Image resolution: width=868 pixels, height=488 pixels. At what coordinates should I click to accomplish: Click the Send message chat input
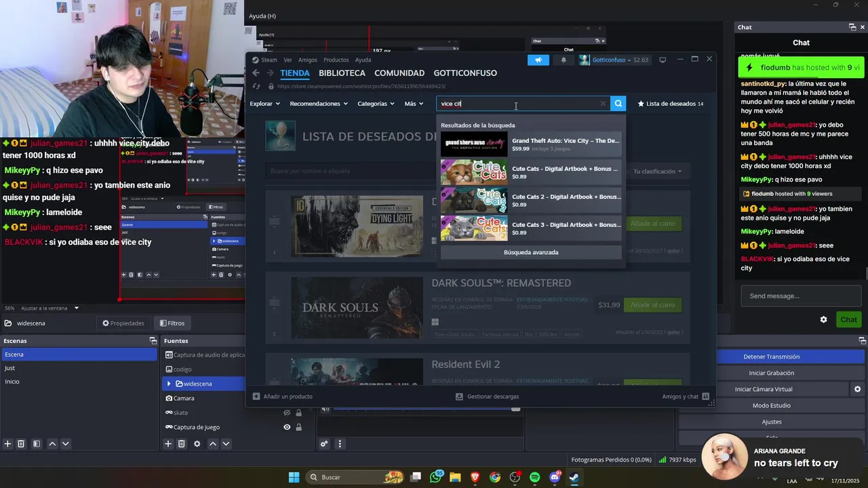801,296
